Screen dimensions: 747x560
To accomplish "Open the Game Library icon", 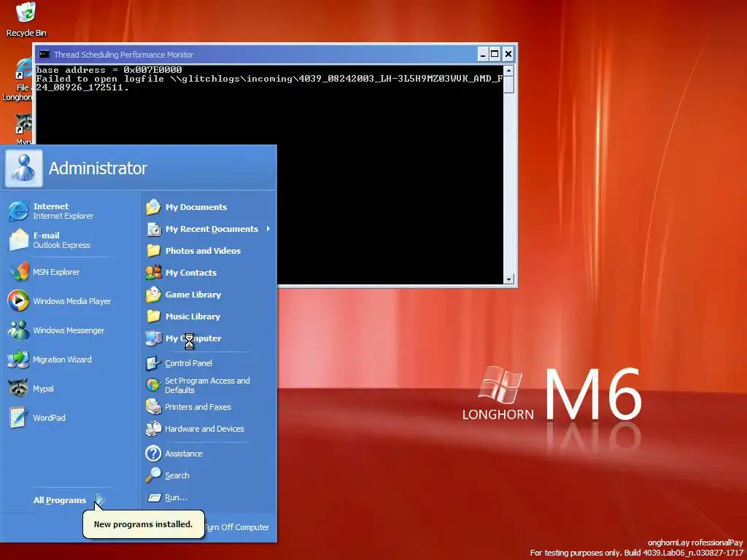I will pyautogui.click(x=153, y=295).
